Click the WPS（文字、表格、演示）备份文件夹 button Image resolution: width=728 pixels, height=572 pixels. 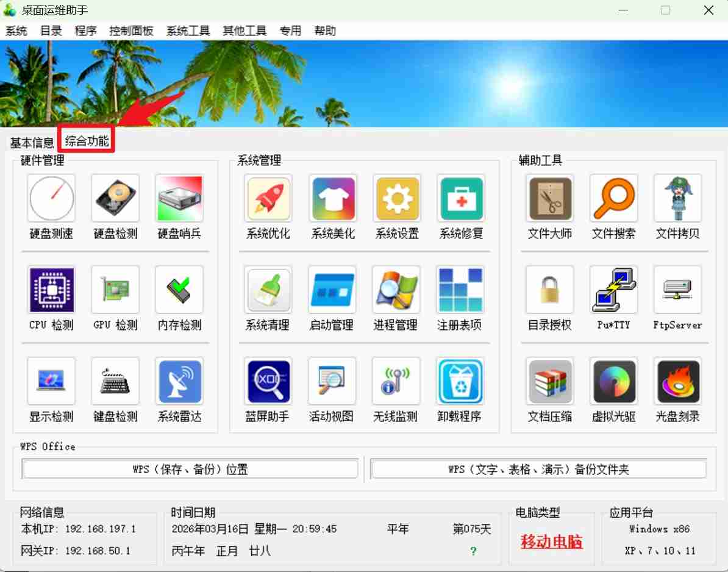539,468
